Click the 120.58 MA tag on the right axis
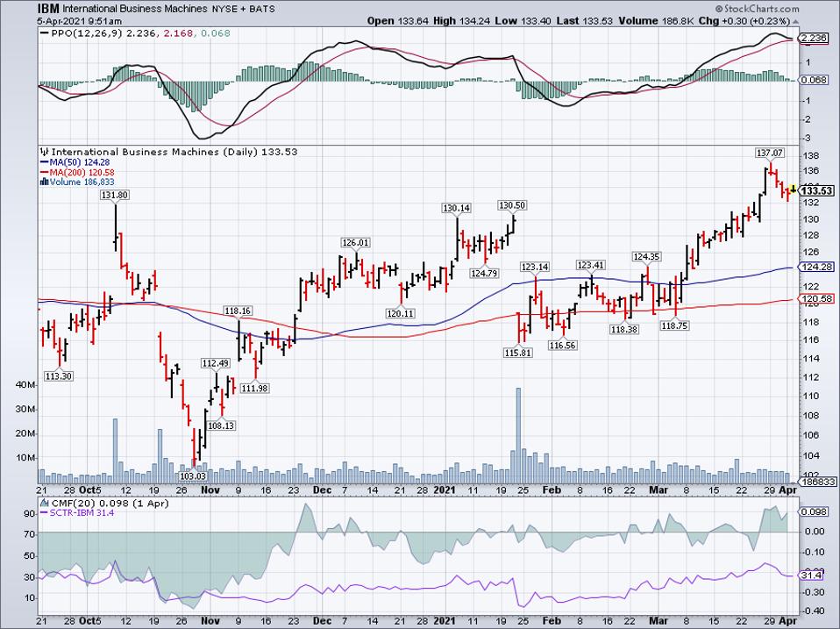The height and width of the screenshot is (629, 840). (815, 299)
